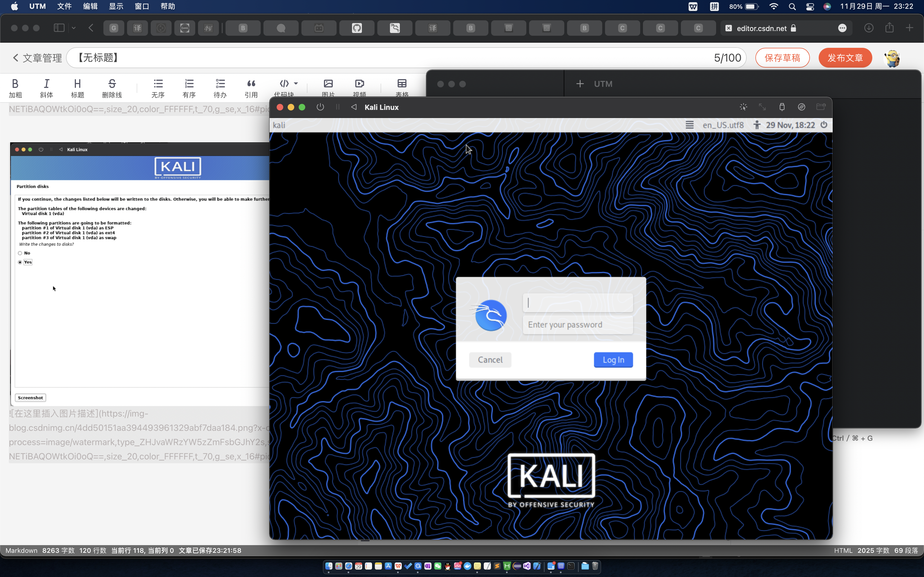Click the 保存草稿 save draft button
Image resolution: width=924 pixels, height=577 pixels.
pyautogui.click(x=782, y=57)
